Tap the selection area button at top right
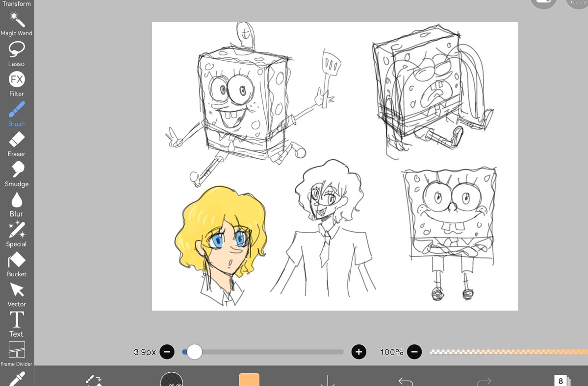 click(x=578, y=3)
